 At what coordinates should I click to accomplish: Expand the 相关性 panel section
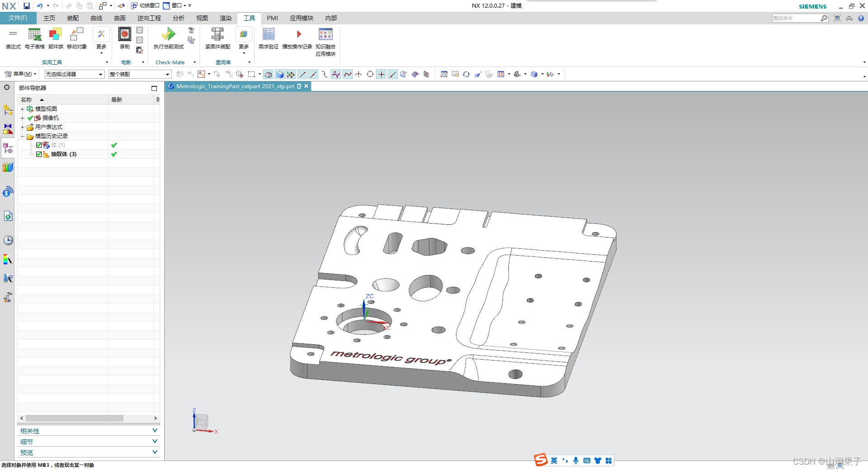pos(89,431)
